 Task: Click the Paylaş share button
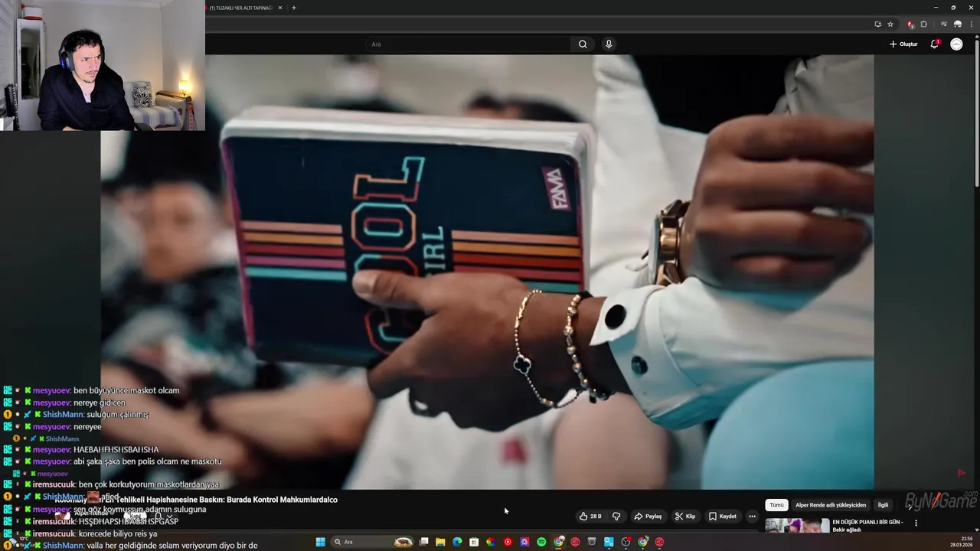click(648, 517)
